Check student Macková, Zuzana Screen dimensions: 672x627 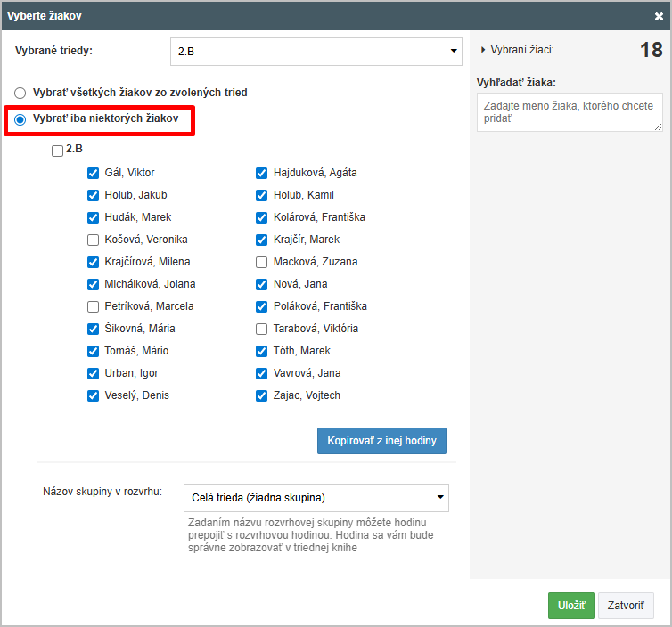[261, 262]
